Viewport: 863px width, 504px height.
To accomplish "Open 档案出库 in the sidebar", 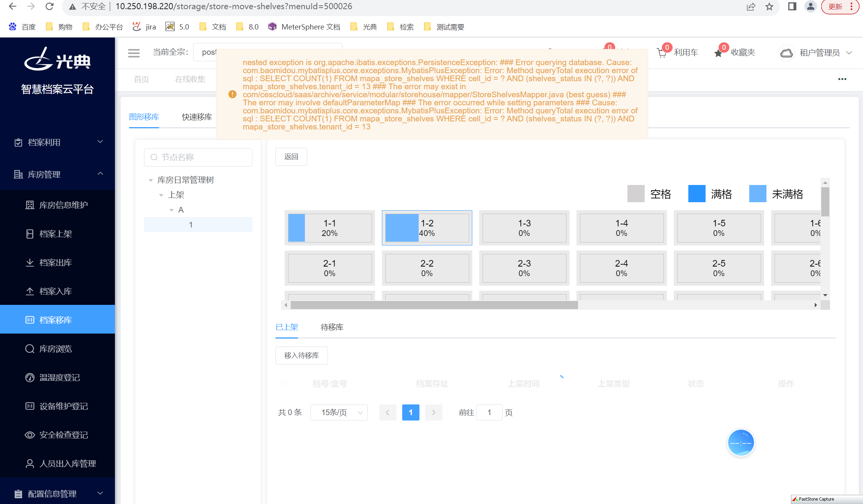I will click(x=57, y=262).
